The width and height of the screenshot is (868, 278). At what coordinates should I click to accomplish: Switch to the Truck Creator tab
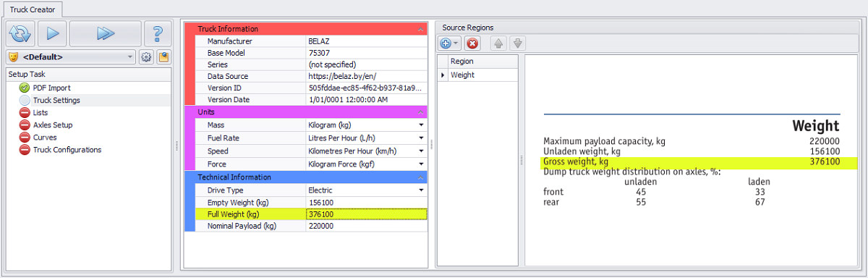33,9
